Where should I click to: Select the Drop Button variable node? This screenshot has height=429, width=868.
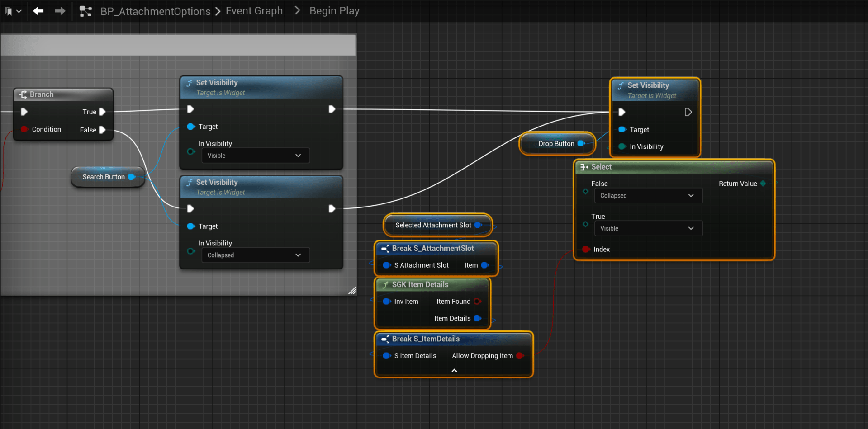(556, 144)
